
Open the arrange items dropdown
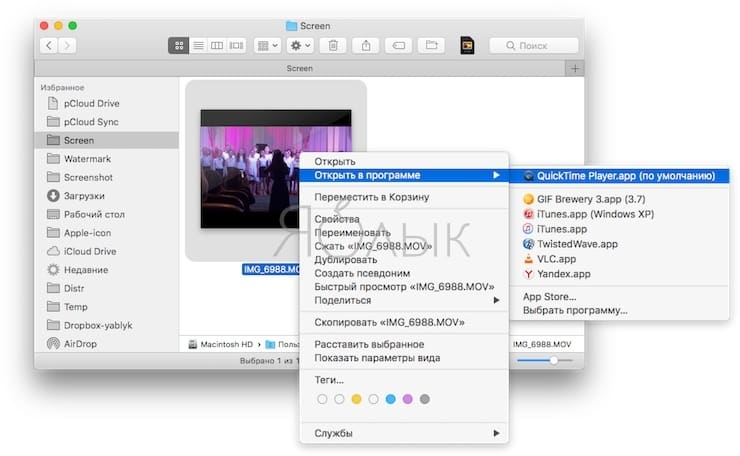[268, 45]
